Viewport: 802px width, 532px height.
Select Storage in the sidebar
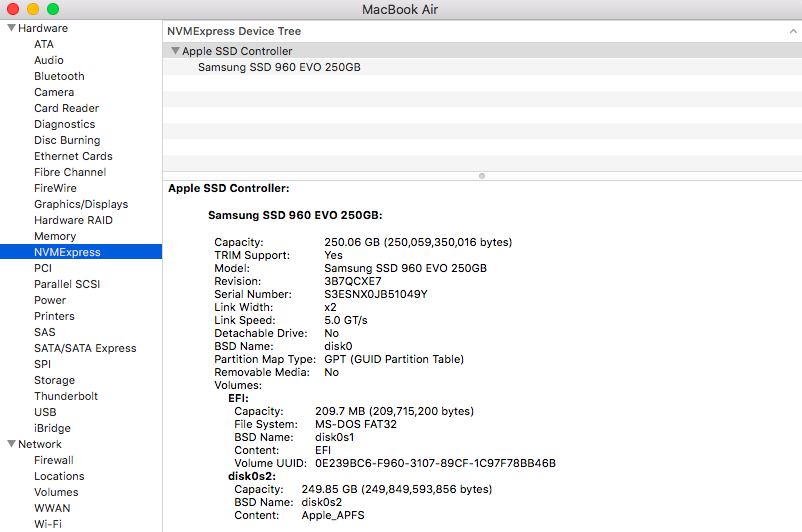[x=55, y=381]
